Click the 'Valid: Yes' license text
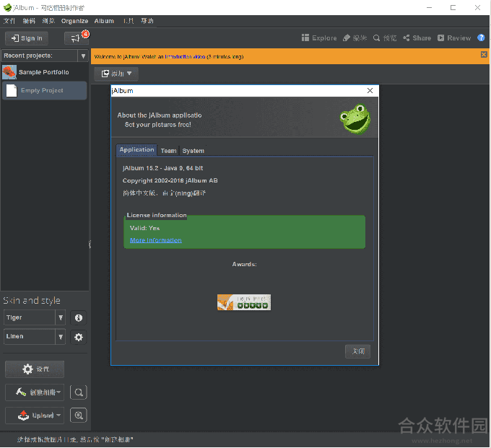Image resolution: width=491 pixels, height=448 pixels. tap(144, 228)
